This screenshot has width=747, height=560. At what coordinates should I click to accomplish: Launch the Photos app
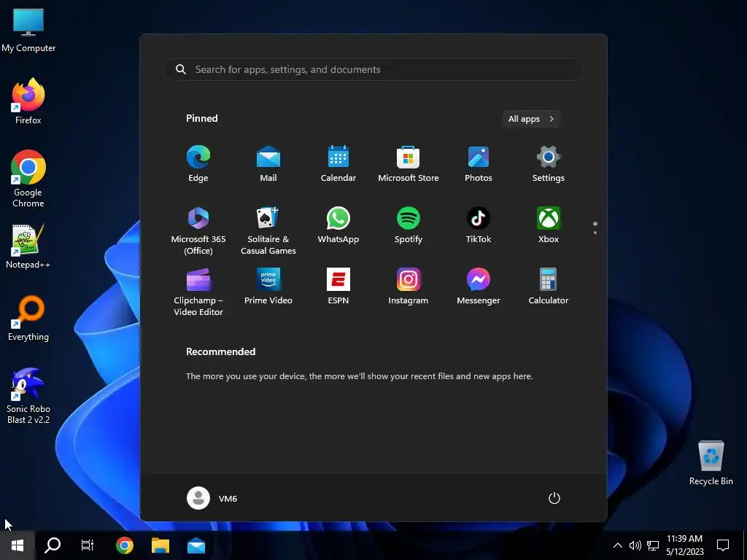tap(479, 163)
